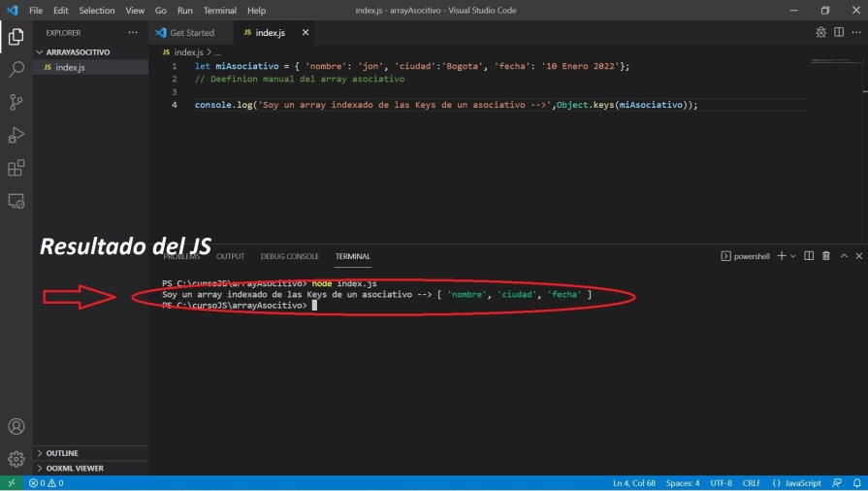
Task: Open the Source Control view
Action: click(x=16, y=102)
